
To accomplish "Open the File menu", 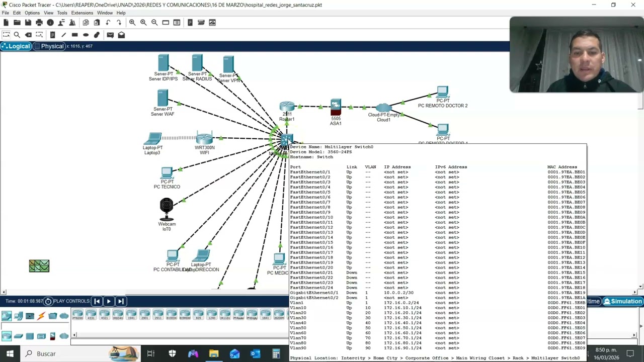I will (6, 13).
